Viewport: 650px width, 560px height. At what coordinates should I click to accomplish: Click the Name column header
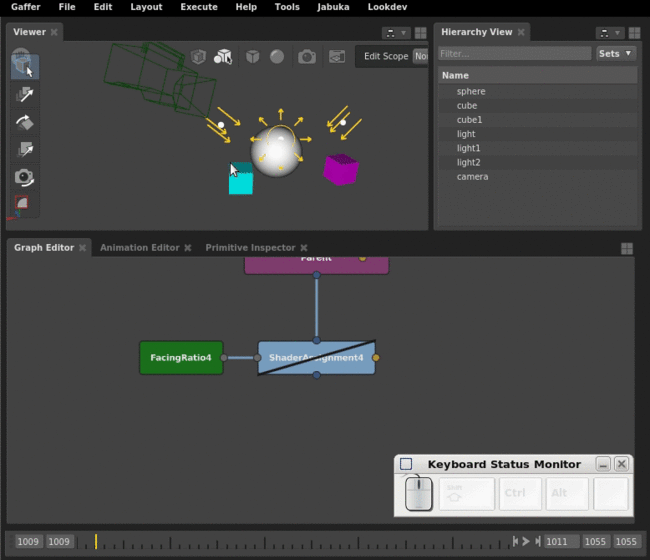[x=537, y=75]
